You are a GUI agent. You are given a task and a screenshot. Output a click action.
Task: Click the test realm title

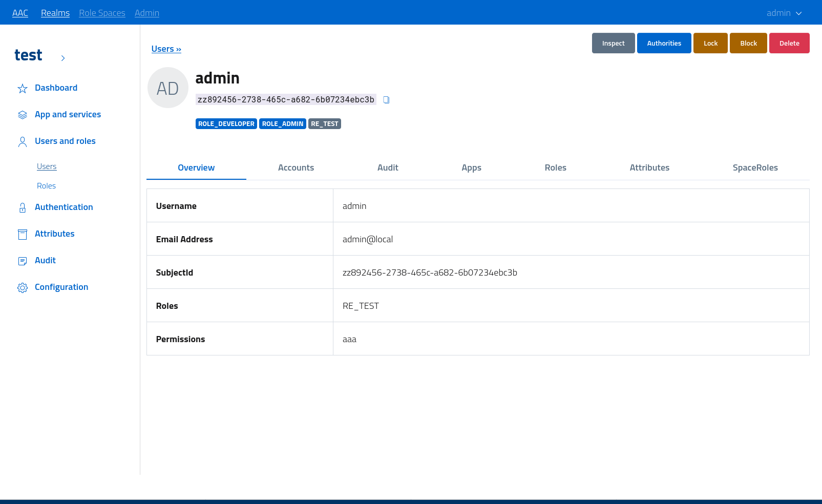(28, 55)
